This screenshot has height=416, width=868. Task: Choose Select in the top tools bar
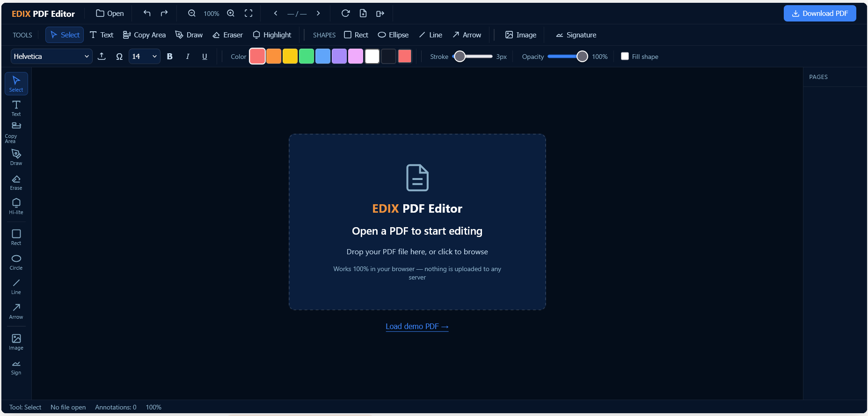point(65,35)
